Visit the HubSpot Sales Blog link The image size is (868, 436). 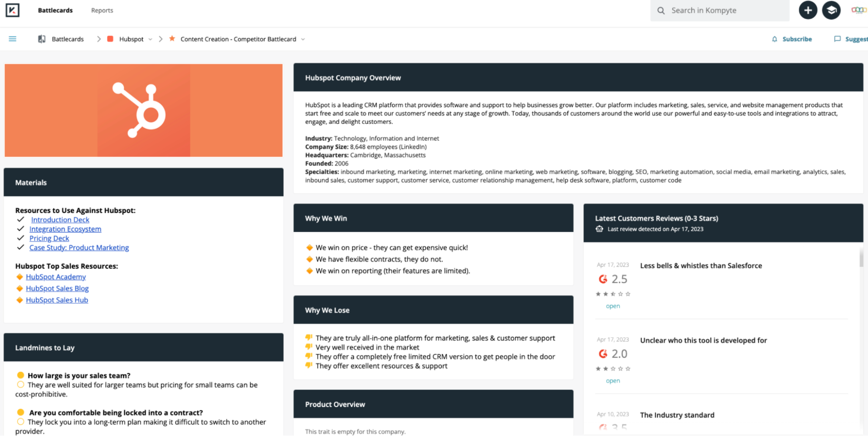point(57,288)
